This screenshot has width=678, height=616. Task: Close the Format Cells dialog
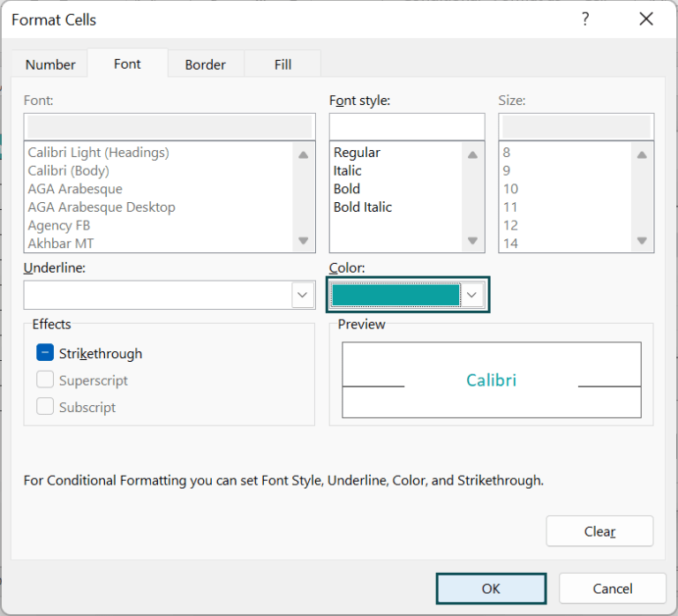tap(646, 19)
